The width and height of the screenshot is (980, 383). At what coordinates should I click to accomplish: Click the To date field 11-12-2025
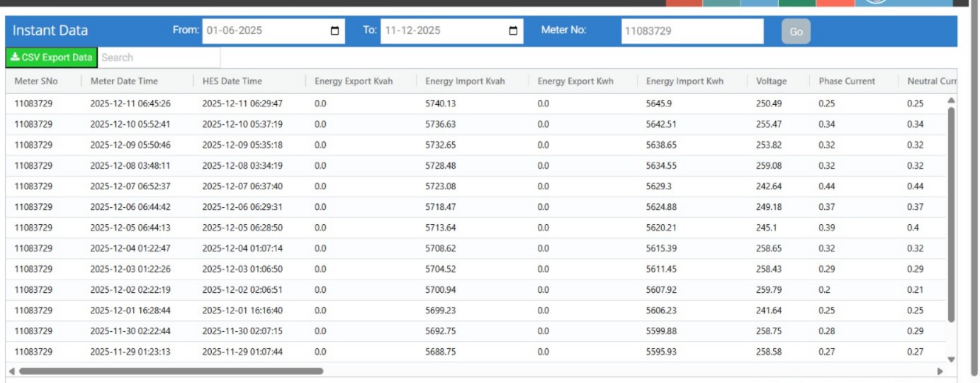coord(452,31)
